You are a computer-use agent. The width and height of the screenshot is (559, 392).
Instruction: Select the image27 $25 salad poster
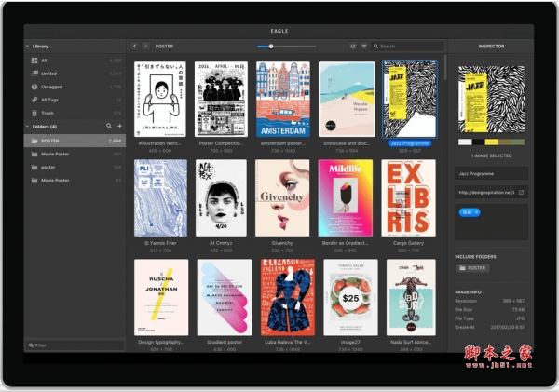(x=350, y=297)
